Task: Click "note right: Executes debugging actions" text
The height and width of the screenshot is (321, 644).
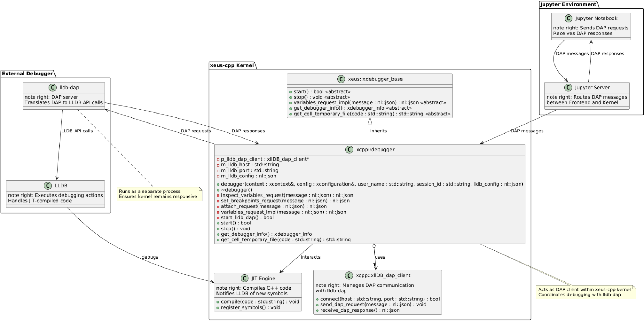Action: 56,195
